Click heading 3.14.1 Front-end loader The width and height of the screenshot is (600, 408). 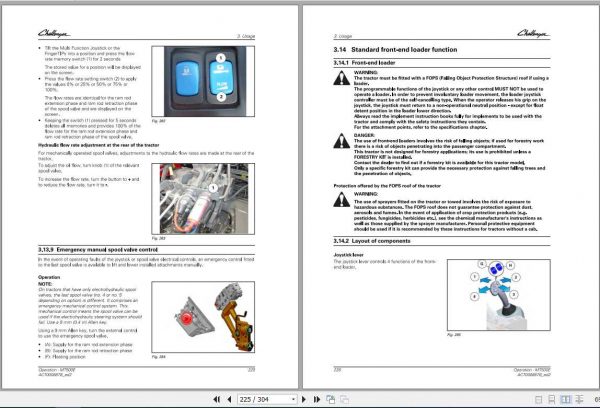[364, 63]
